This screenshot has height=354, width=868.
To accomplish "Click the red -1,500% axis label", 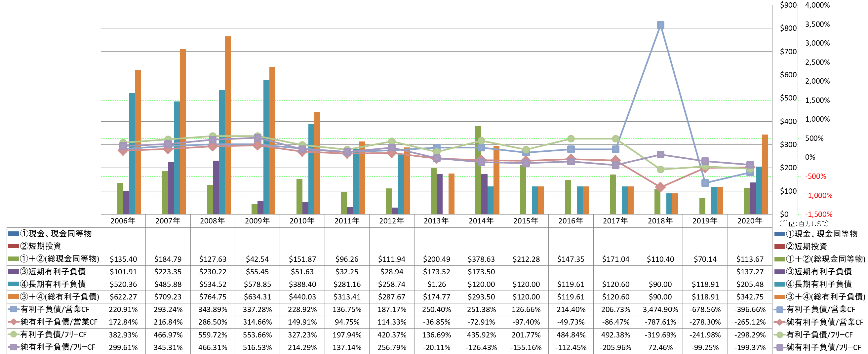I will (818, 214).
